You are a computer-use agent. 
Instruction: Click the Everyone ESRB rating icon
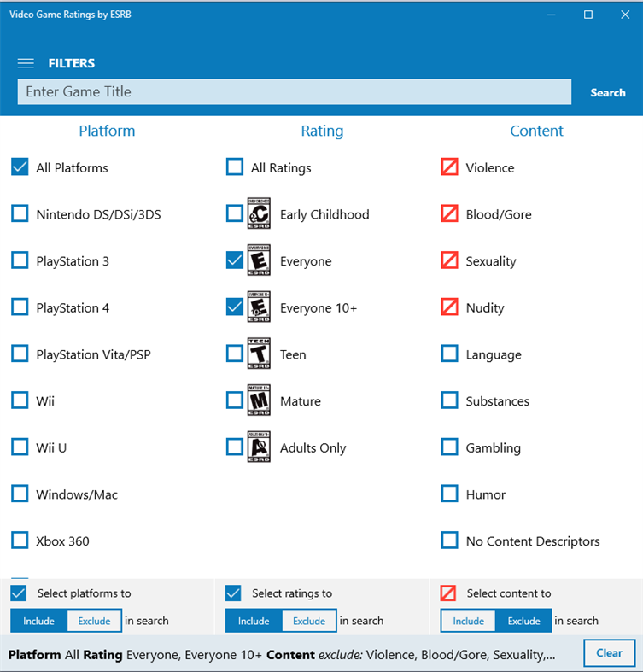[x=259, y=260]
